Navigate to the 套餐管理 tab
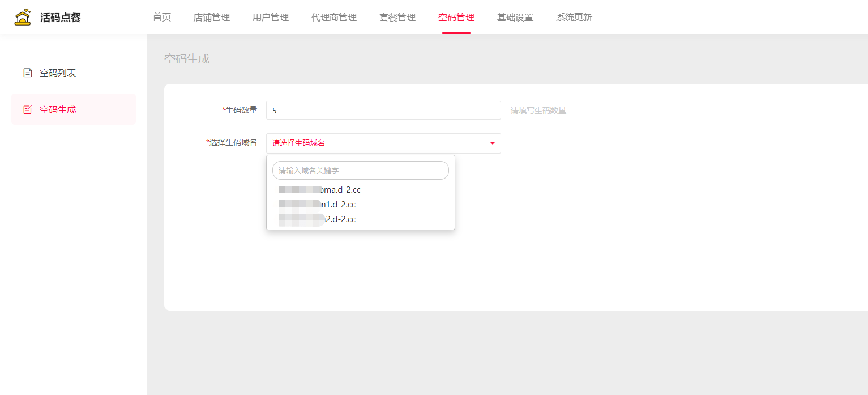 [397, 18]
